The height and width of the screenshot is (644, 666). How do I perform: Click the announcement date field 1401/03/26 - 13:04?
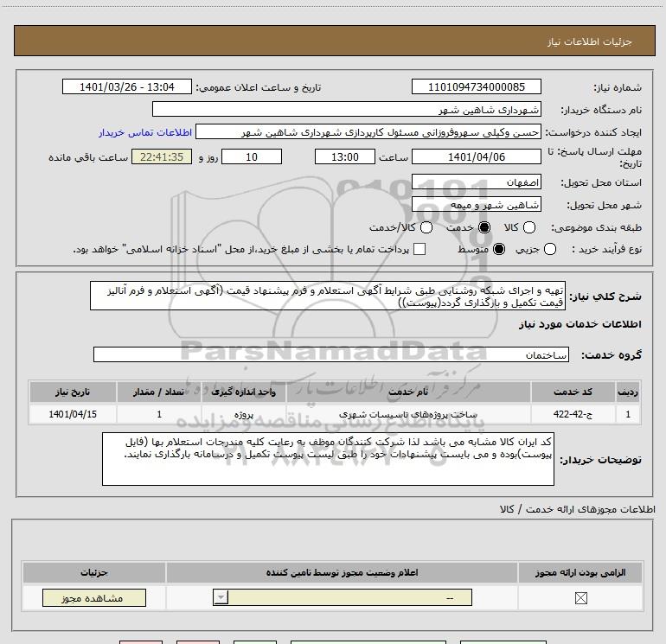(x=127, y=86)
